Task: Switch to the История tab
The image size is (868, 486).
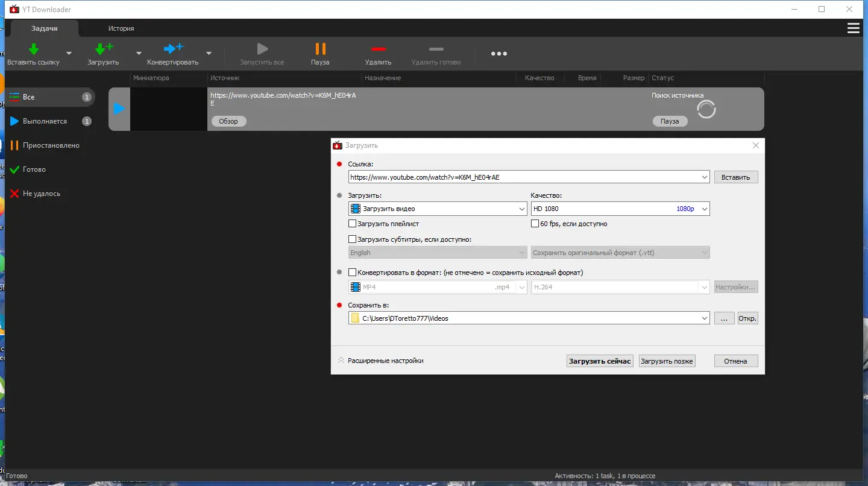Action: pos(121,28)
